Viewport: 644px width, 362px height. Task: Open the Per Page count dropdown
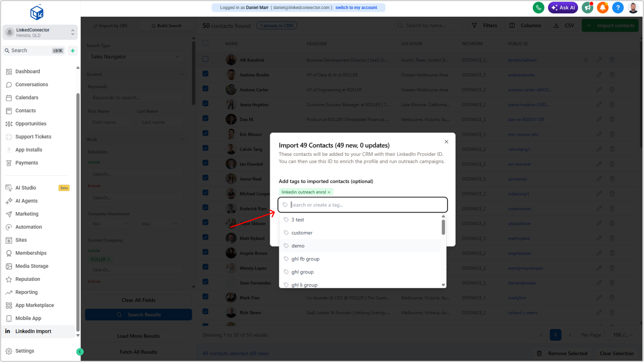pos(623,335)
